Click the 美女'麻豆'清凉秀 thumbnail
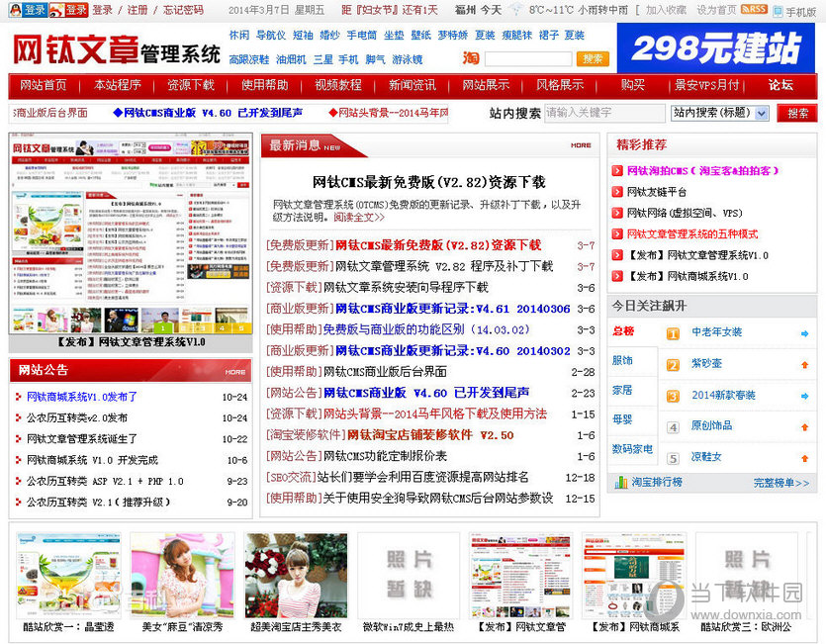The width and height of the screenshot is (826, 644). click(x=181, y=576)
